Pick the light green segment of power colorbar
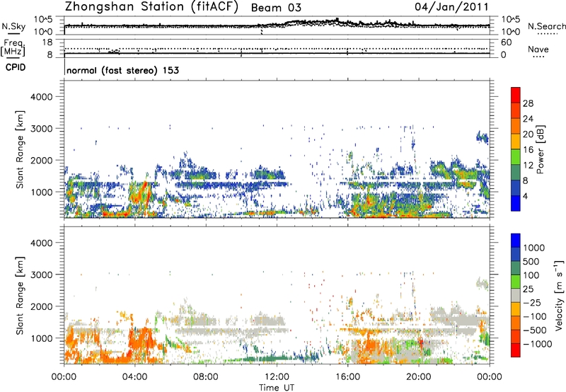Viewport: 566px width, 392px height. click(516, 157)
